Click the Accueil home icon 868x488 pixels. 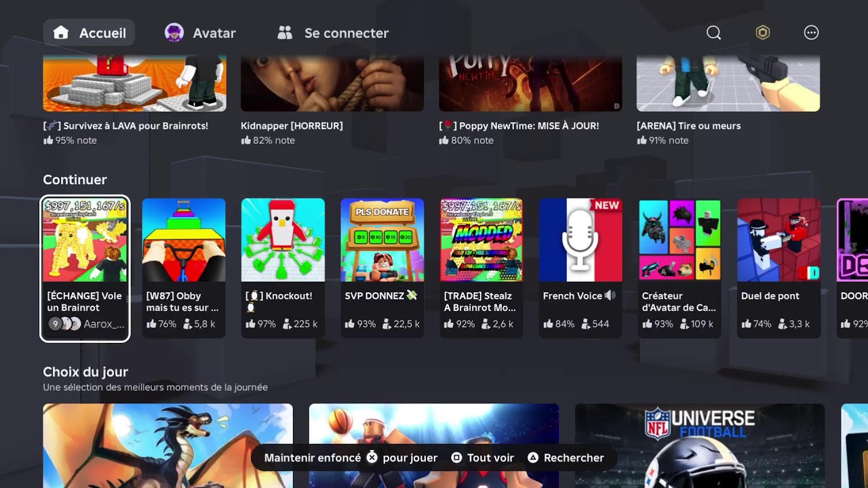[61, 33]
